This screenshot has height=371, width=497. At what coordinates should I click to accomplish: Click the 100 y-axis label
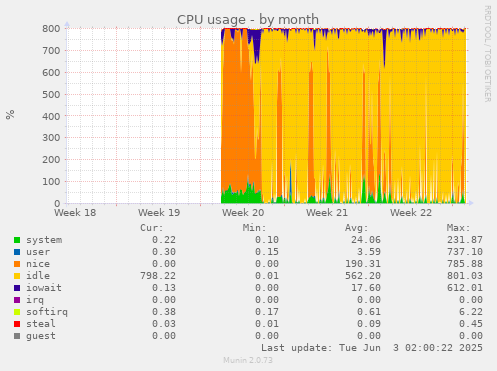(x=51, y=182)
